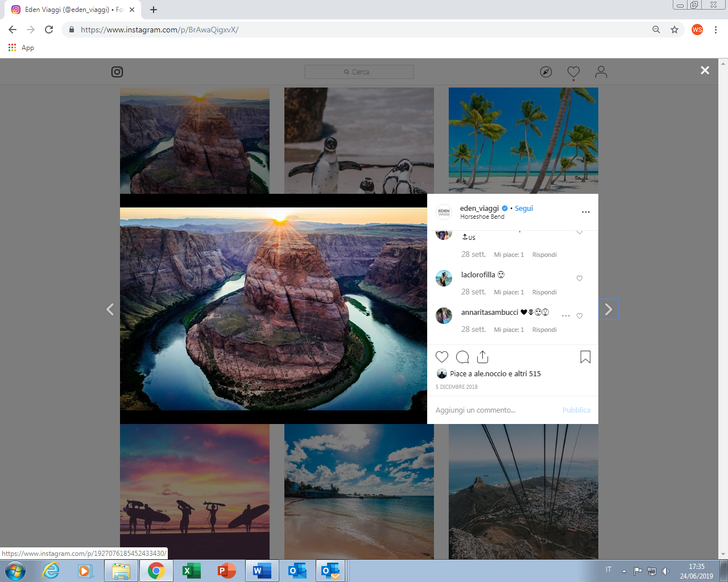Show hidden tray icons arrow
This screenshot has width=728, height=582.
pos(624,571)
